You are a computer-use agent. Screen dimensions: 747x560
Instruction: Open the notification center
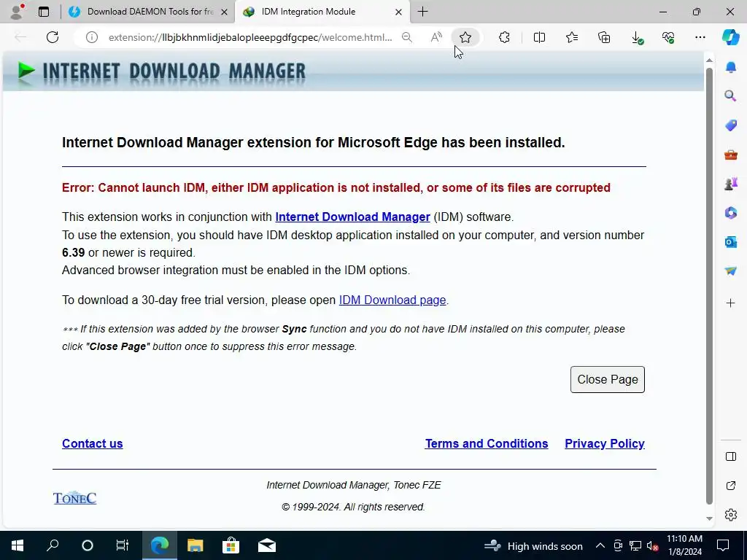click(723, 545)
